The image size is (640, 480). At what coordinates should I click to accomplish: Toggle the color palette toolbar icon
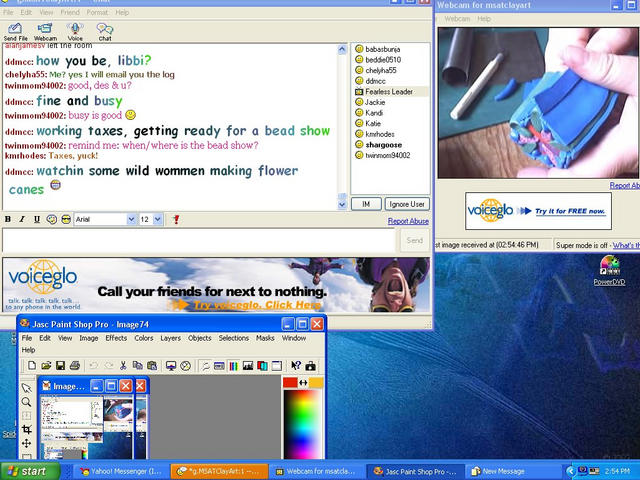tap(233, 366)
